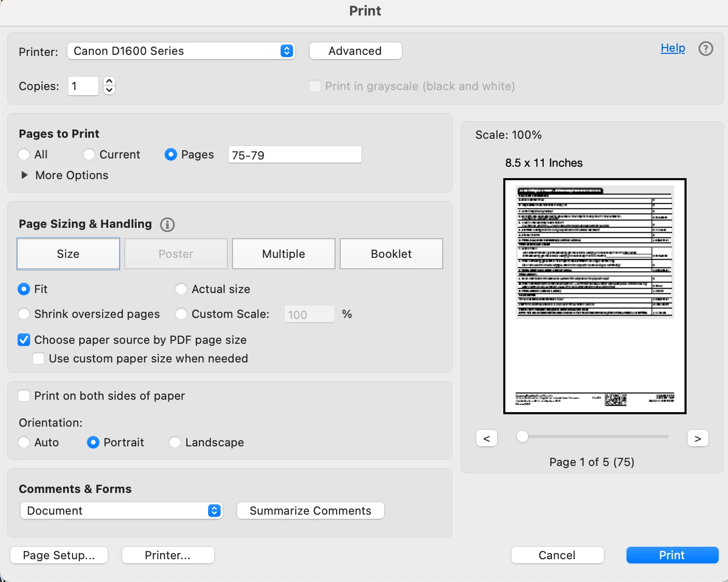Go to previous preview page

487,438
